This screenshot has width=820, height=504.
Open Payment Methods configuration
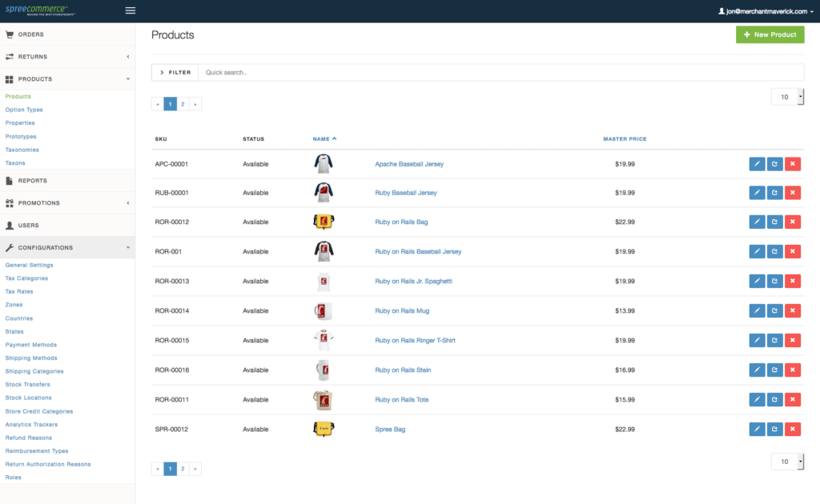31,345
